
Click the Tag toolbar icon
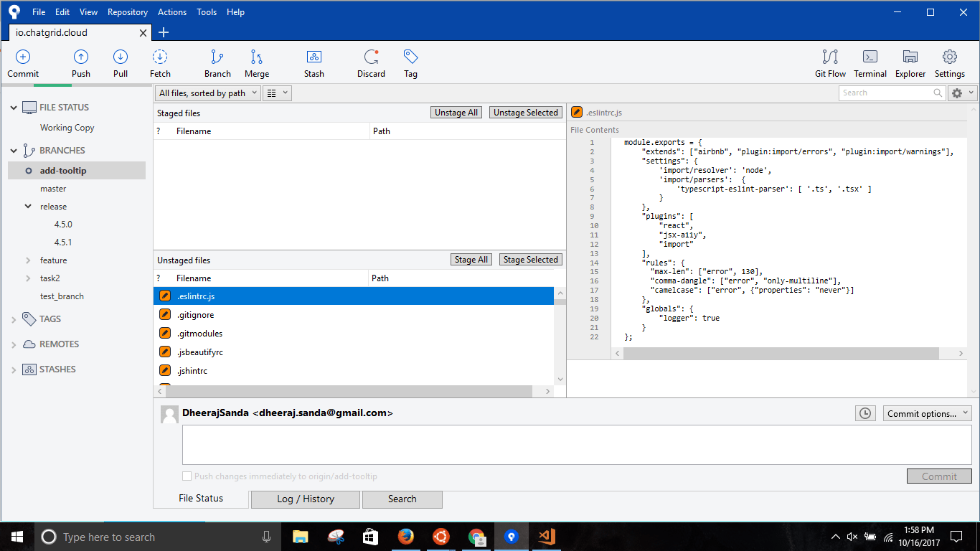[410, 57]
